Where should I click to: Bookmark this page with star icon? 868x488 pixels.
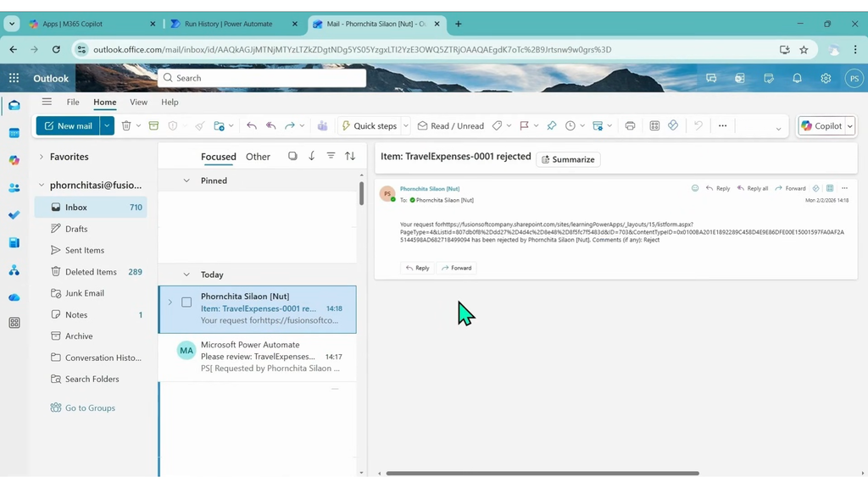click(804, 49)
